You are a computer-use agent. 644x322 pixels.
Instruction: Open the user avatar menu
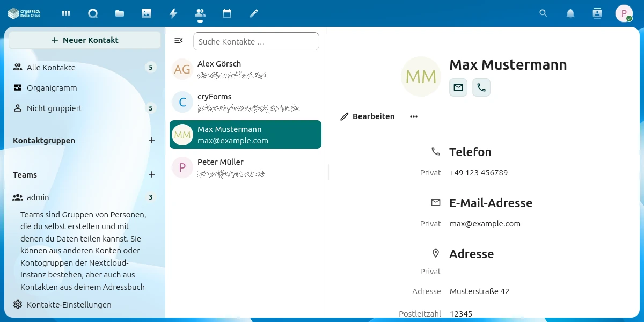click(x=624, y=13)
